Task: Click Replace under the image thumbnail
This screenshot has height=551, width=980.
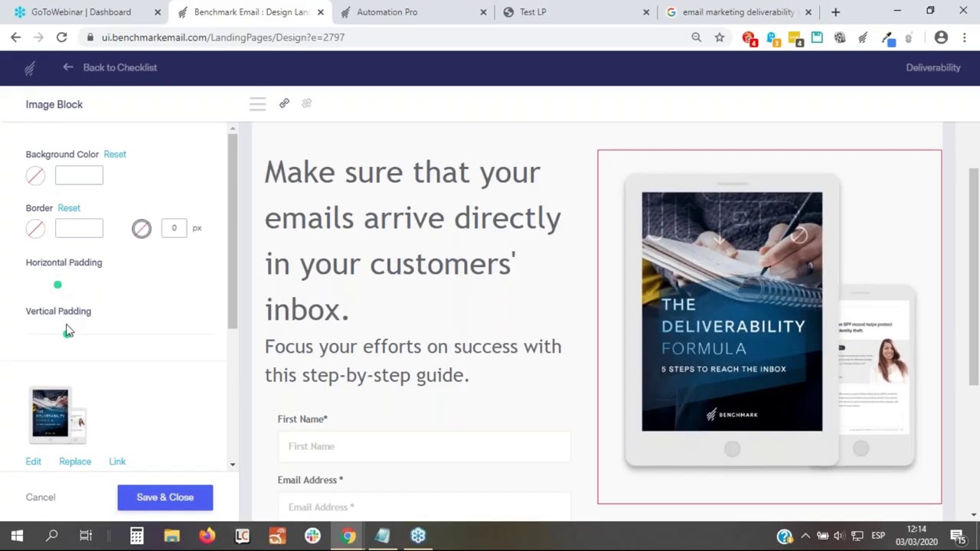Action: click(x=75, y=461)
